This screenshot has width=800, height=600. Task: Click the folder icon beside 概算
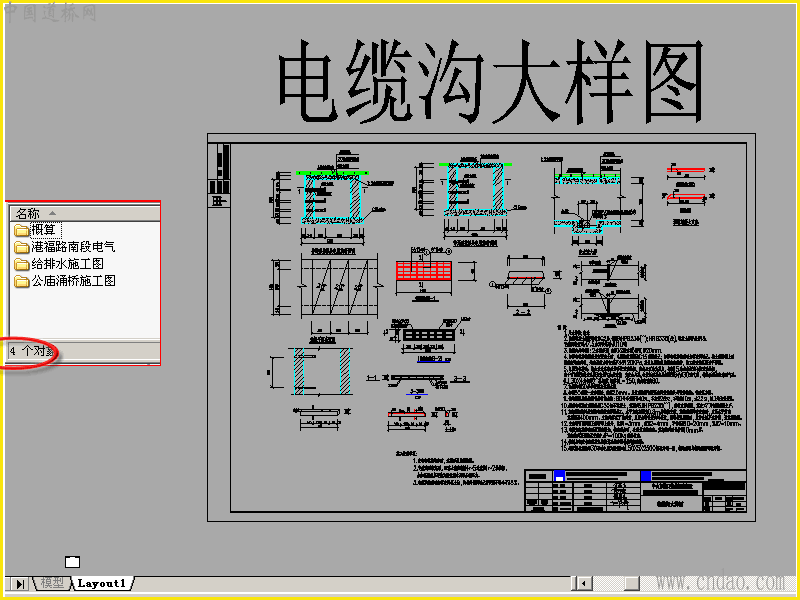(x=21, y=230)
